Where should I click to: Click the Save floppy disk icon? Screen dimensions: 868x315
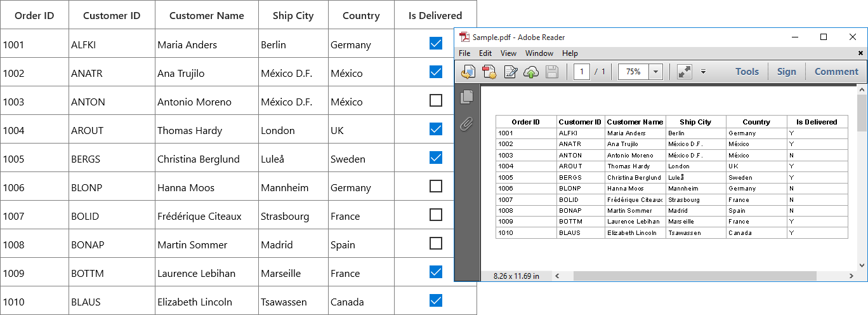tap(552, 72)
